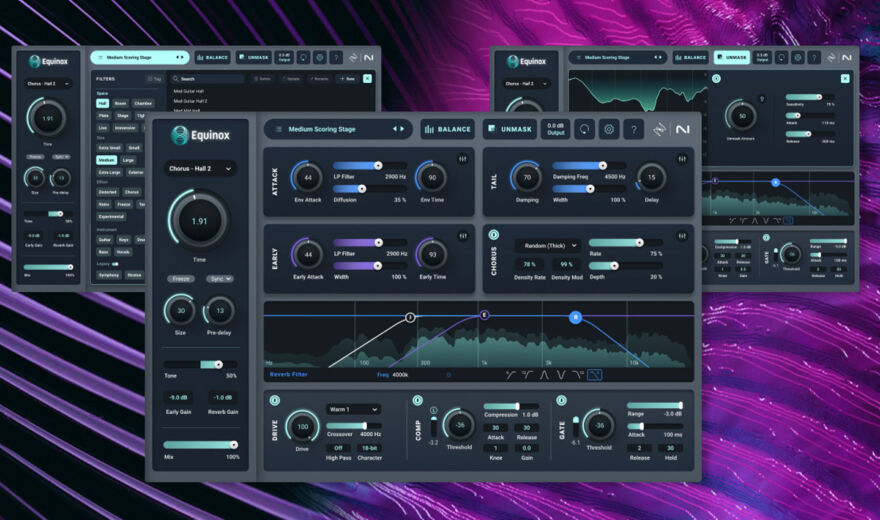The height and width of the screenshot is (520, 880).
Task: Open the Warm 1 drive type dropdown
Action: 353,409
